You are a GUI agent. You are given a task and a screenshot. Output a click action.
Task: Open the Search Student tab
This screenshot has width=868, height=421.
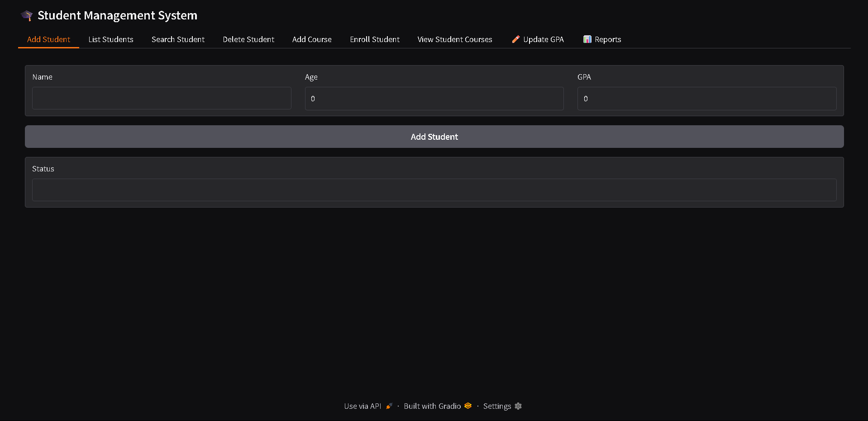point(178,39)
